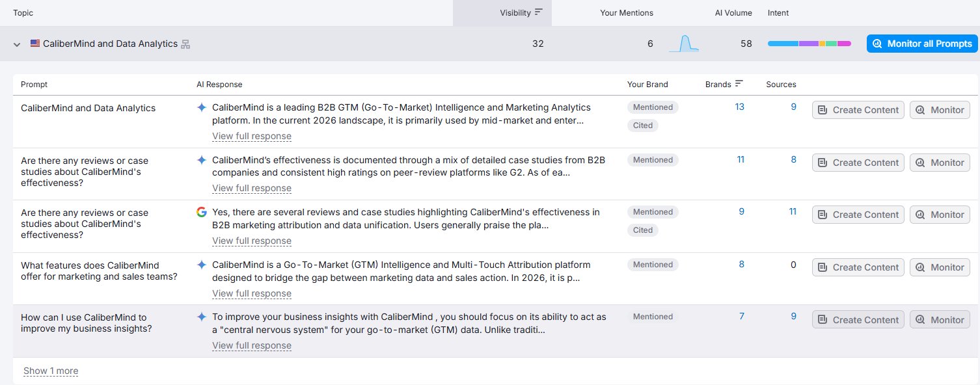The image size is (980, 385).
Task: Monitor the 'effectiveness is documented' response row
Action: pyautogui.click(x=940, y=163)
